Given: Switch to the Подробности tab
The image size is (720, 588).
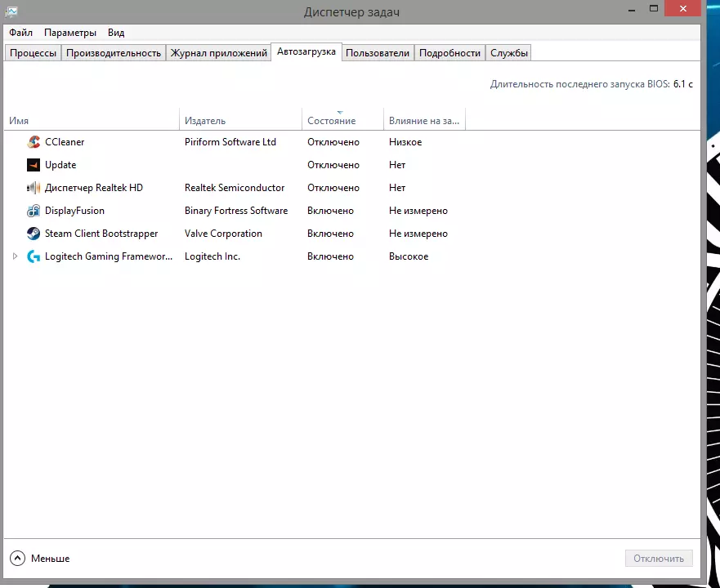Looking at the screenshot, I should pos(449,53).
